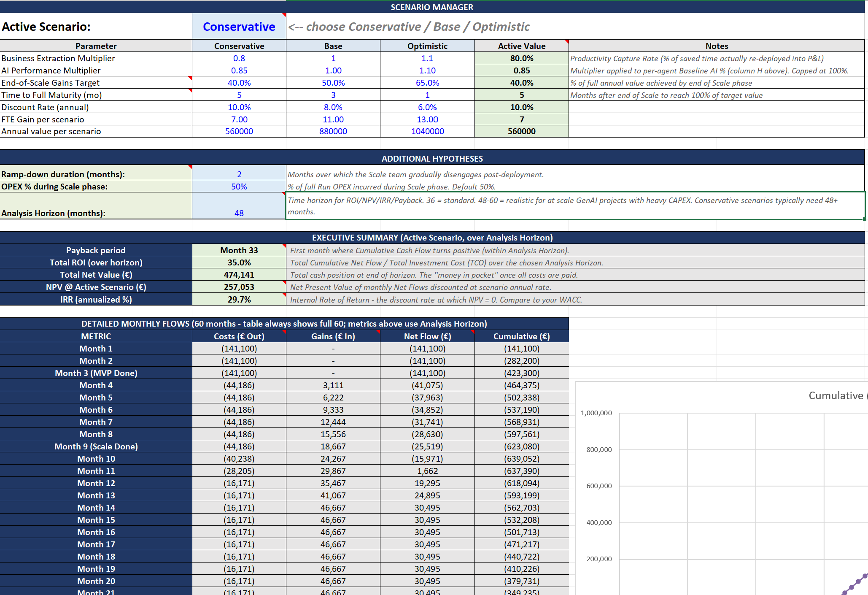The height and width of the screenshot is (595, 868).
Task: Select the IRR description note
Action: coord(575,299)
